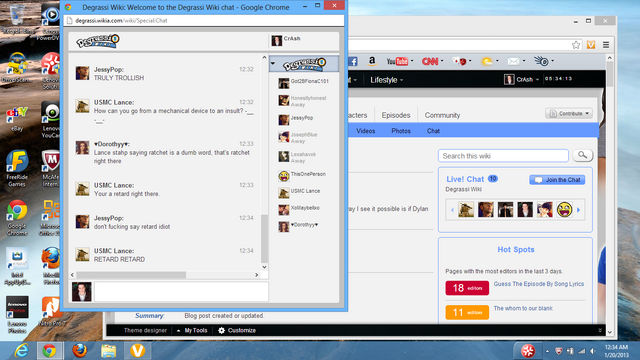Open the mail envelope toolbar icon
This screenshot has height=360, width=640.
coord(513,61)
